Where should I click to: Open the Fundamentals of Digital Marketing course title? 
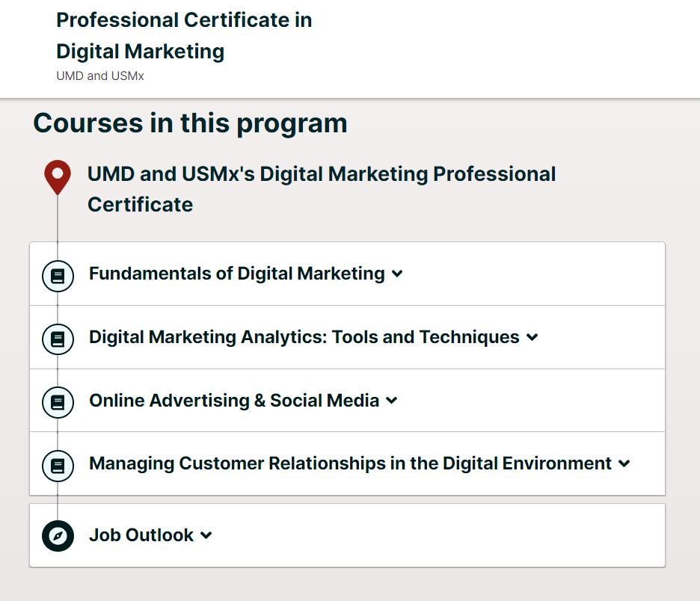coord(236,274)
